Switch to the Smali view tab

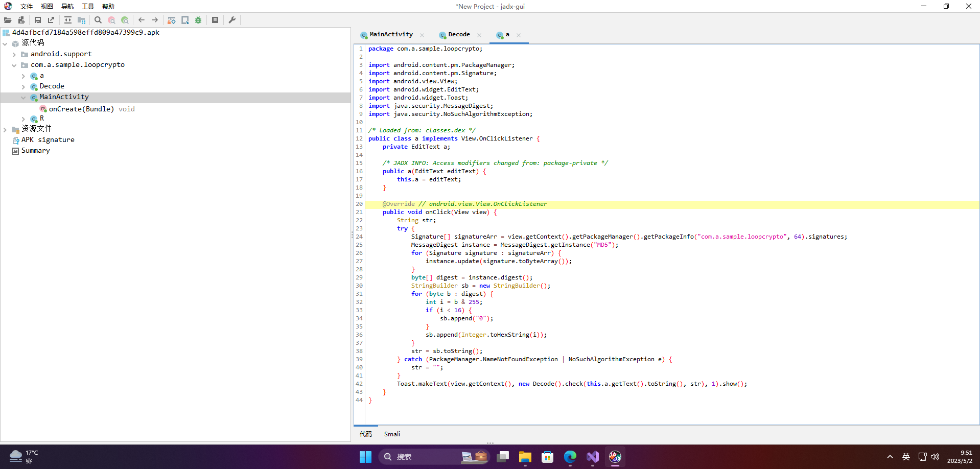click(x=392, y=434)
